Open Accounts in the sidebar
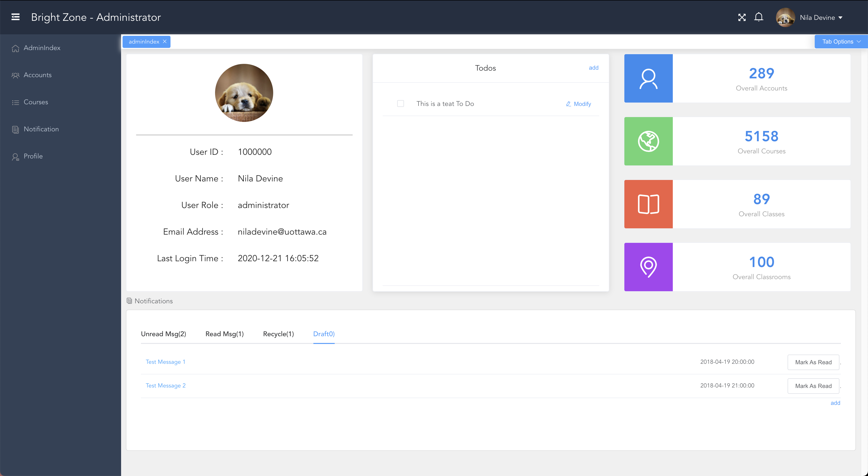Image resolution: width=868 pixels, height=476 pixels. coord(37,75)
